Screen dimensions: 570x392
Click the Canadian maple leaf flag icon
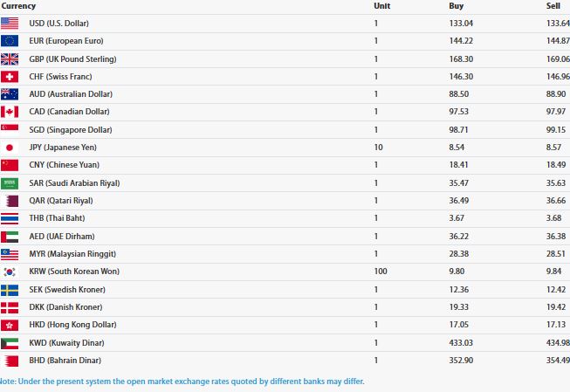[x=10, y=112]
